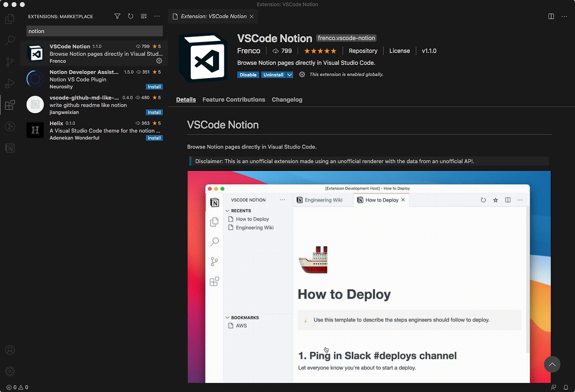575x392 pixels.
Task: Select the Extension: VSCode Notion editor tab
Action: click(213, 16)
